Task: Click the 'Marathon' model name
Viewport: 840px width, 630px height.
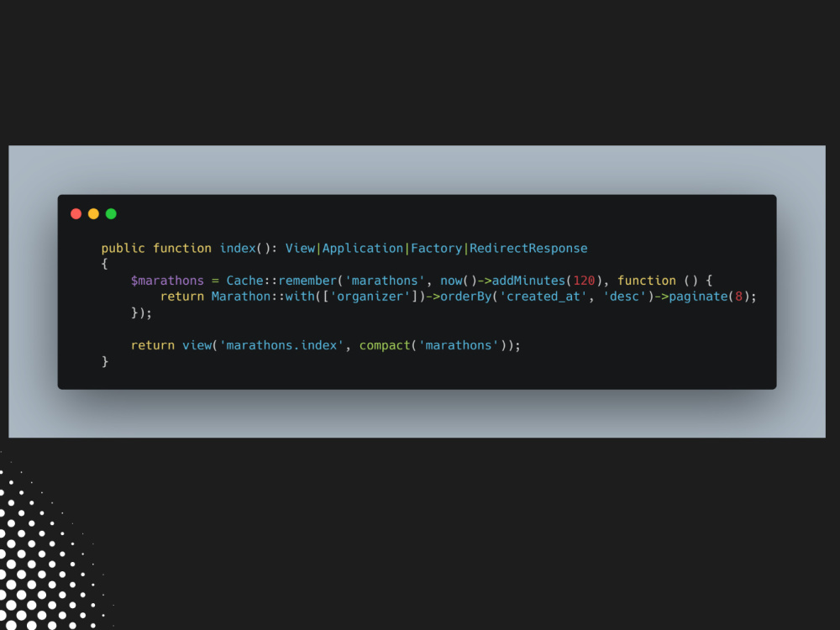Action: pos(241,297)
